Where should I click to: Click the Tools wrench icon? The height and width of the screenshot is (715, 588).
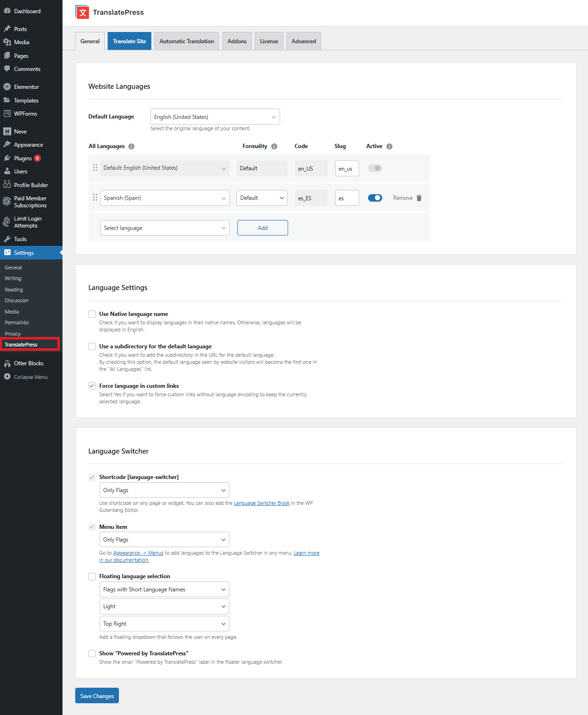(x=7, y=239)
